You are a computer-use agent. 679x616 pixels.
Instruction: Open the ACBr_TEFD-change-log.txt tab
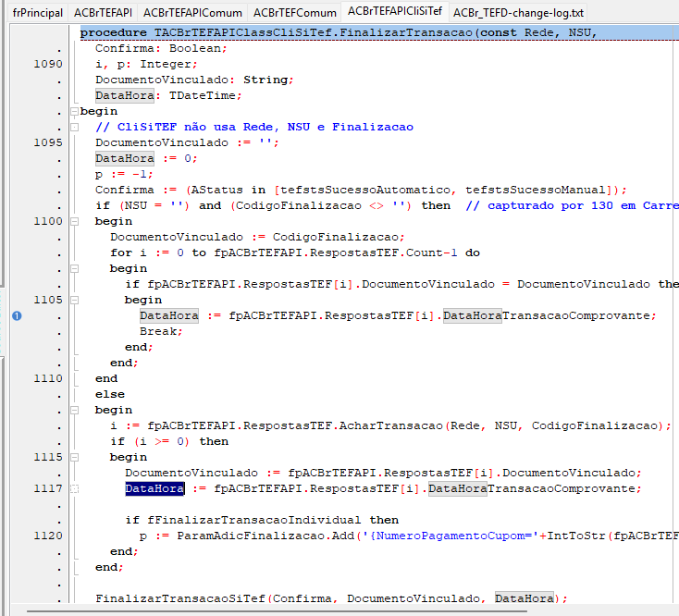pyautogui.click(x=518, y=13)
